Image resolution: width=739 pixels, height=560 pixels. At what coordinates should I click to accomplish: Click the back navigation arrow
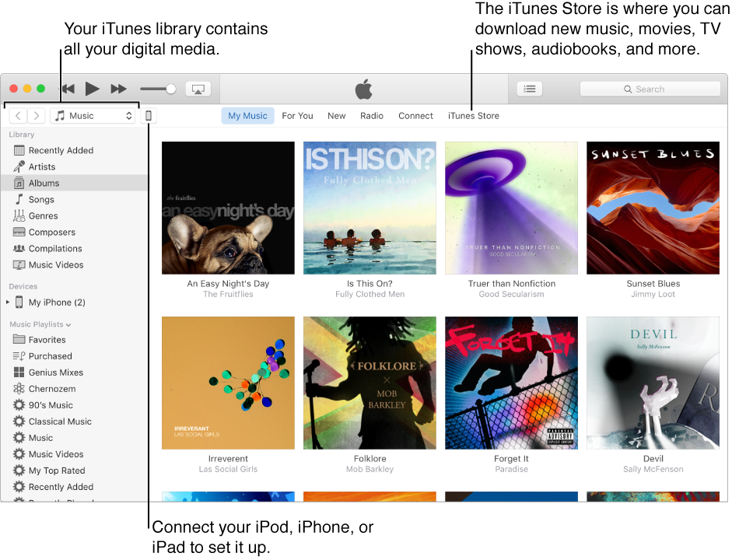[x=17, y=115]
